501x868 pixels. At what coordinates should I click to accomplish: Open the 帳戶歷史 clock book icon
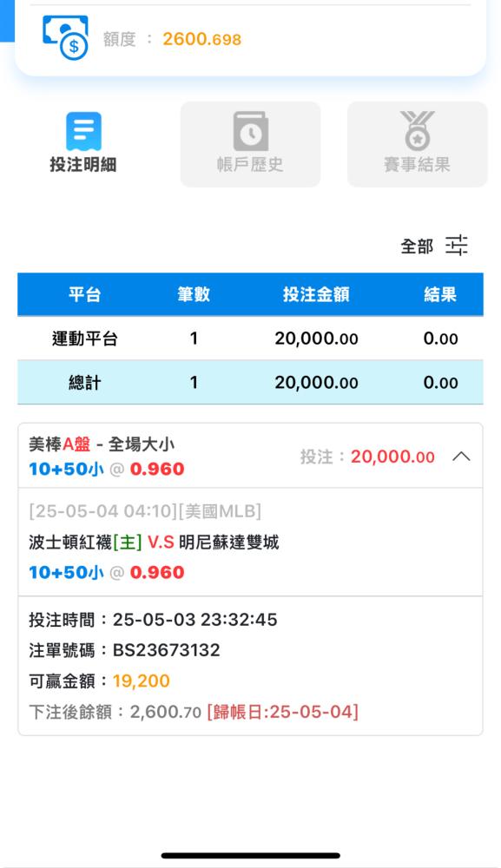coord(251,131)
